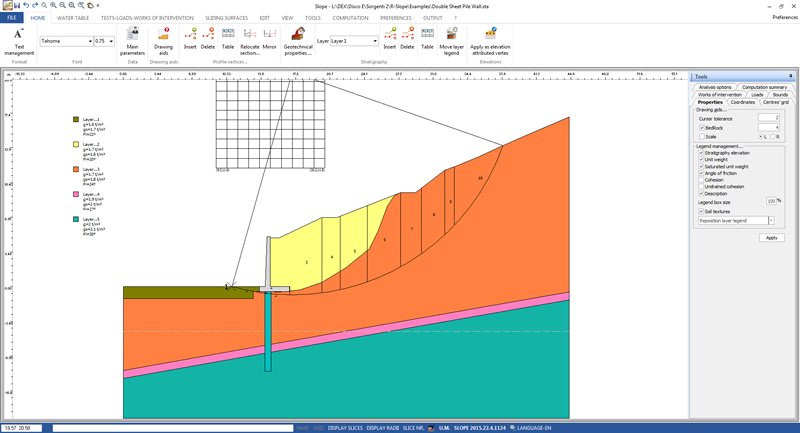Open COMPUTATION ribbon tab

point(350,18)
